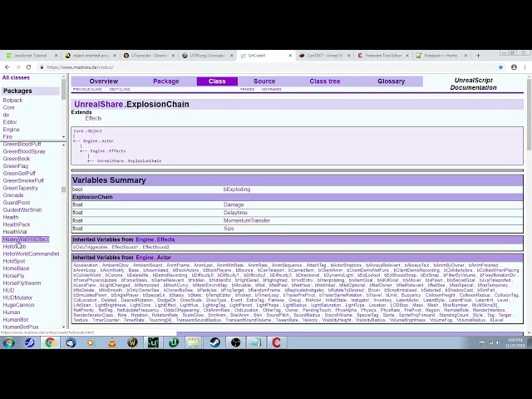
Task: Open the Windows Start orb
Action: pos(9,342)
